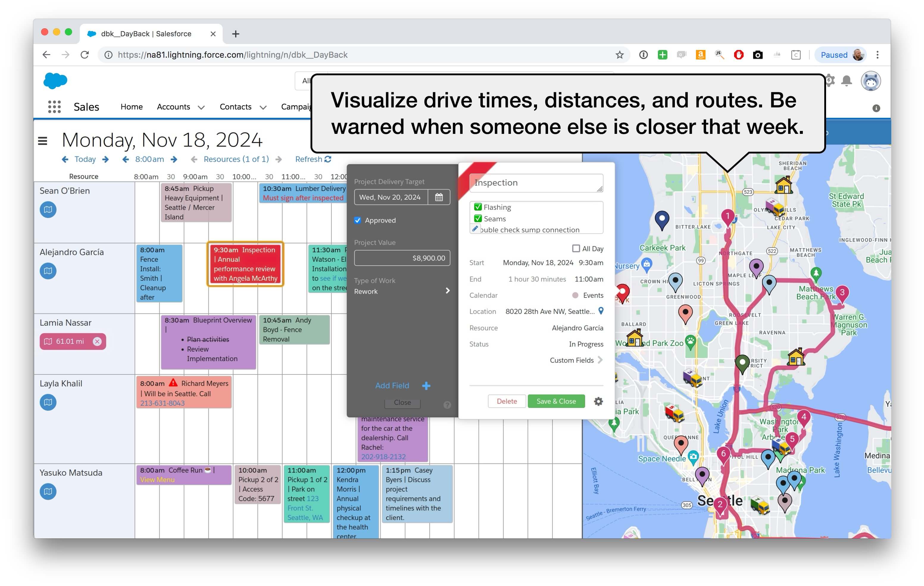
Task: Shift start time later than 8:00am
Action: tap(174, 159)
